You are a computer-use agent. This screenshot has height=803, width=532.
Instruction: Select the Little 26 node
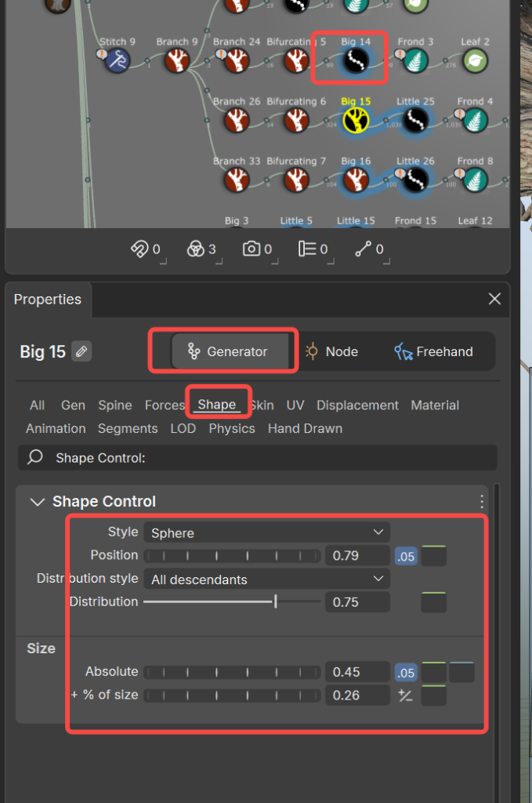(x=415, y=180)
